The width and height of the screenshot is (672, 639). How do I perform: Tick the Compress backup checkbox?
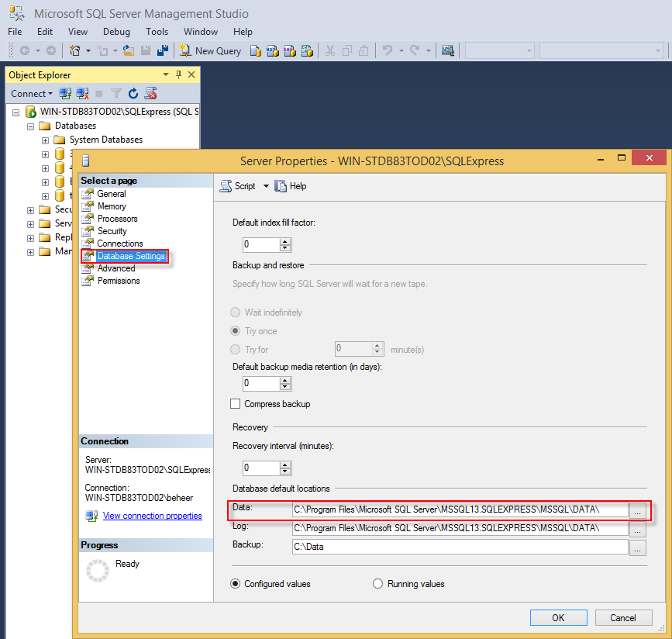tap(236, 404)
